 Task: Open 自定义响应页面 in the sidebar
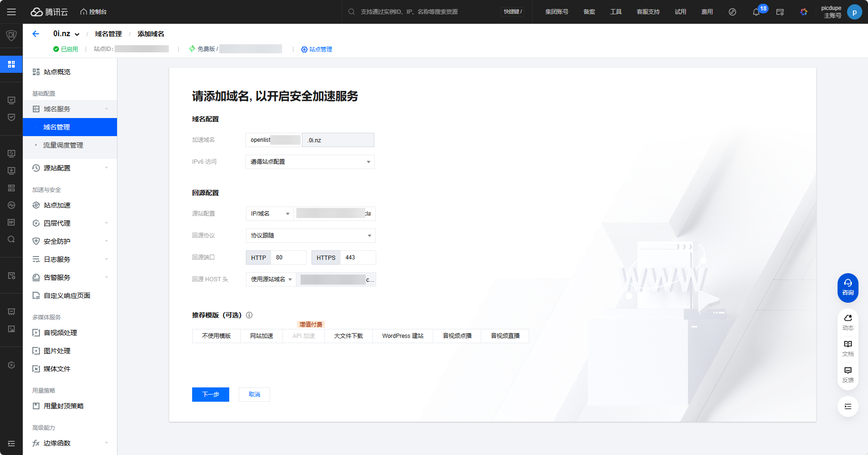pyautogui.click(x=70, y=296)
